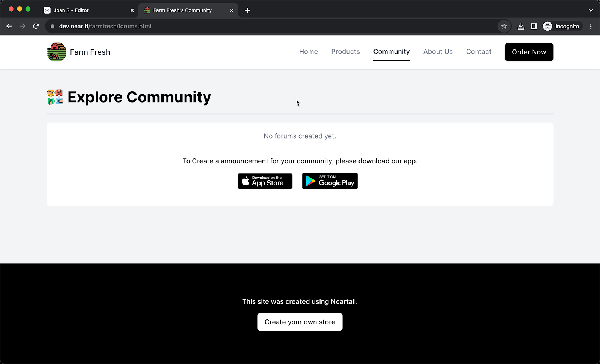Image resolution: width=600 pixels, height=364 pixels.
Task: Click inside the address bar
Action: tap(262, 26)
